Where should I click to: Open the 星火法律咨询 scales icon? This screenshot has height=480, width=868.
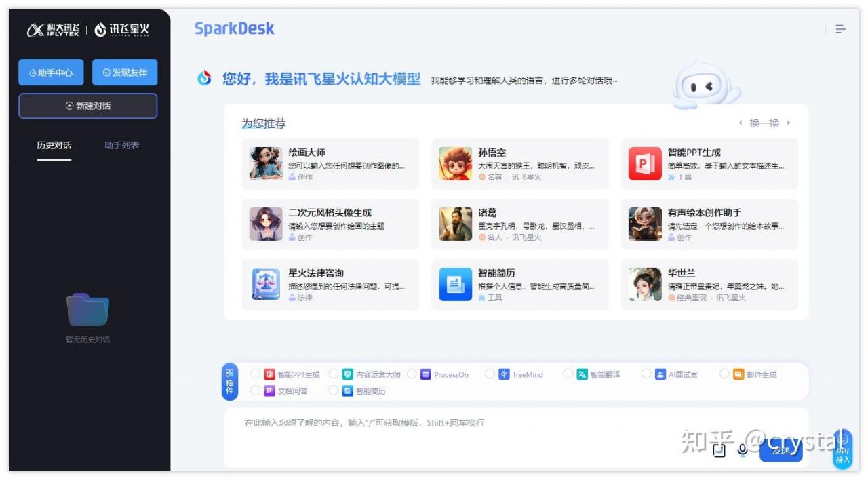pyautogui.click(x=266, y=284)
